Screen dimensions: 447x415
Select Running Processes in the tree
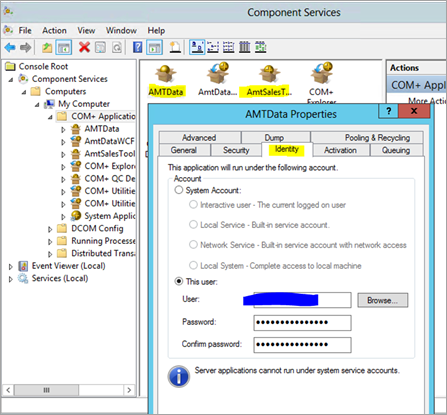point(103,241)
